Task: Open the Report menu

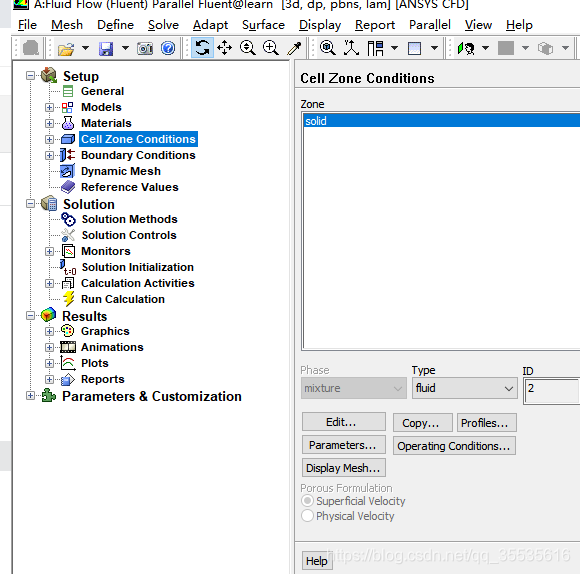Action: pyautogui.click(x=375, y=25)
